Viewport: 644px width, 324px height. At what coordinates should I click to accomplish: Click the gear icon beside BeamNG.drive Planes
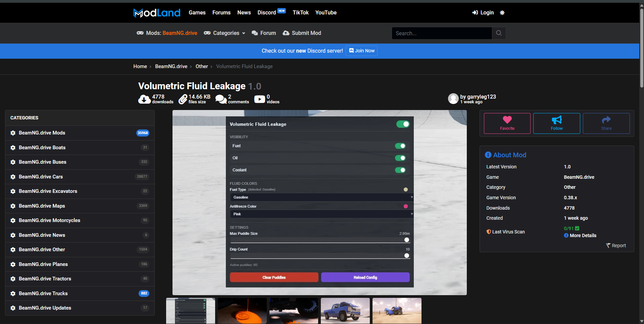[x=13, y=264]
